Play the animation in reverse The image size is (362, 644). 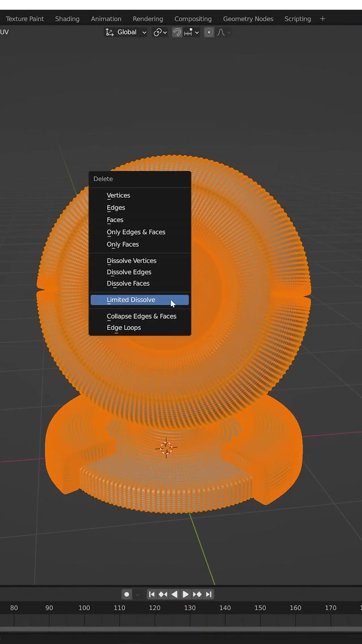coord(174,594)
